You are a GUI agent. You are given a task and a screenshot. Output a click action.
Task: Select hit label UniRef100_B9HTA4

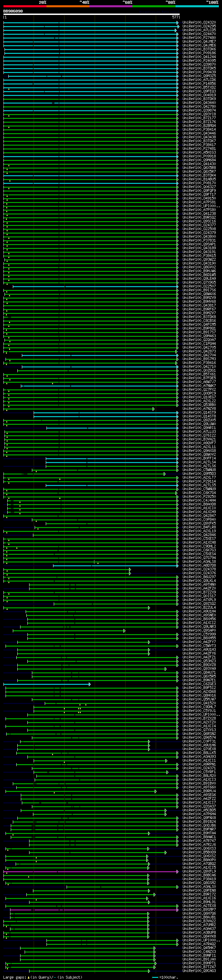(199, 833)
